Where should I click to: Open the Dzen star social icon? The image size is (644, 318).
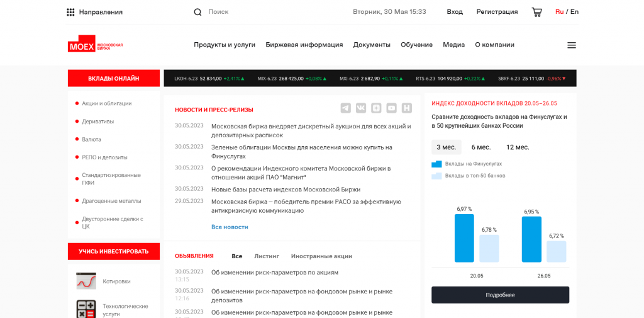pyautogui.click(x=376, y=108)
